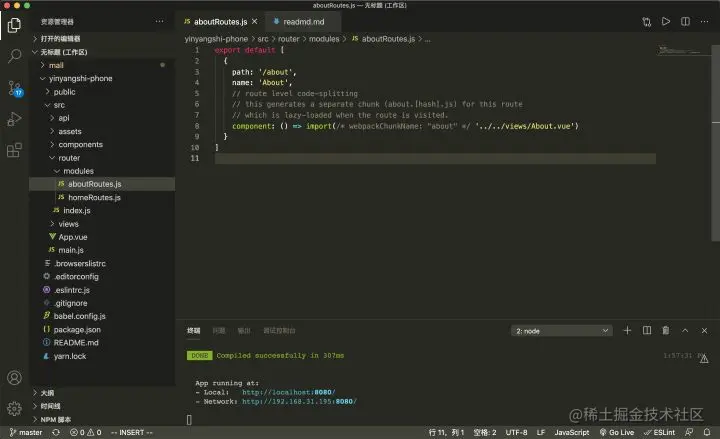Collapse the modules folder
Image resolution: width=720 pixels, height=439 pixels.
(x=102, y=171)
